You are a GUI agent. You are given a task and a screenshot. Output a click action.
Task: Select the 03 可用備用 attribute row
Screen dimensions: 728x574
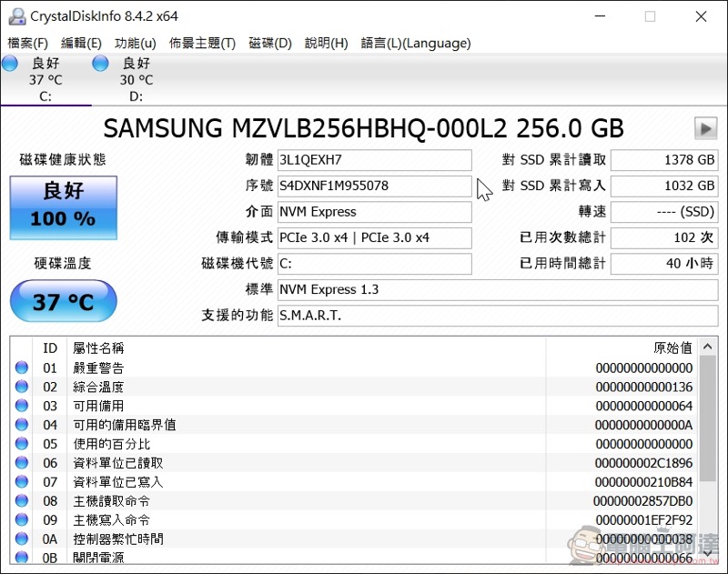[x=353, y=406]
